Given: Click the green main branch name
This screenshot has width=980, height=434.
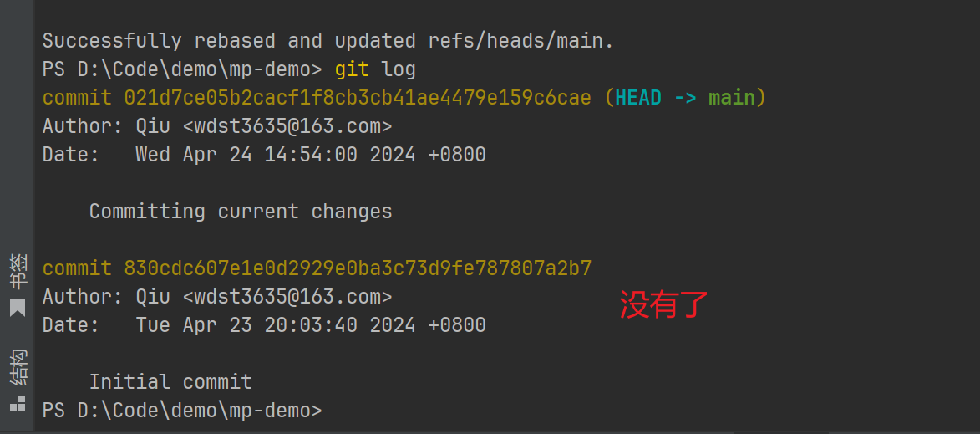Looking at the screenshot, I should click(732, 98).
